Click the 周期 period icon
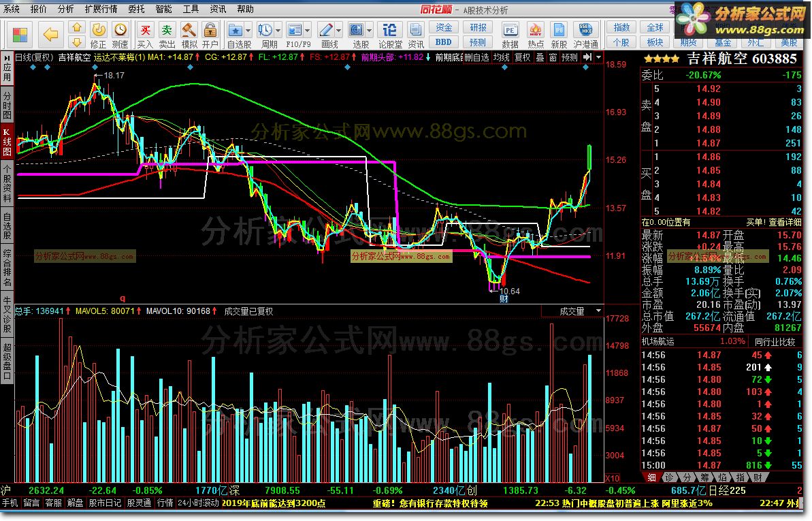Image resolution: width=812 pixels, height=521 pixels. point(265,30)
